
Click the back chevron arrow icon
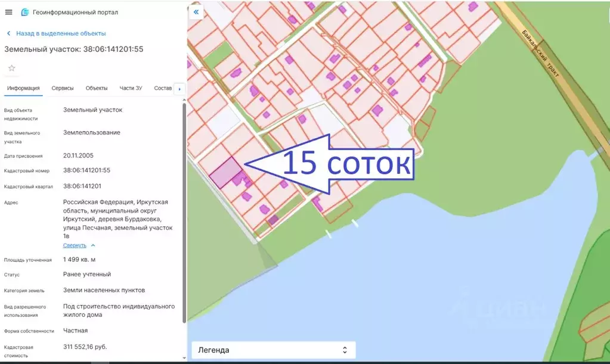click(8, 33)
